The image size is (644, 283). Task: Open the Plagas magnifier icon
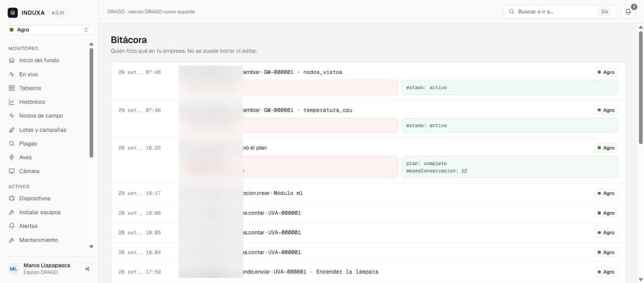[x=12, y=144]
